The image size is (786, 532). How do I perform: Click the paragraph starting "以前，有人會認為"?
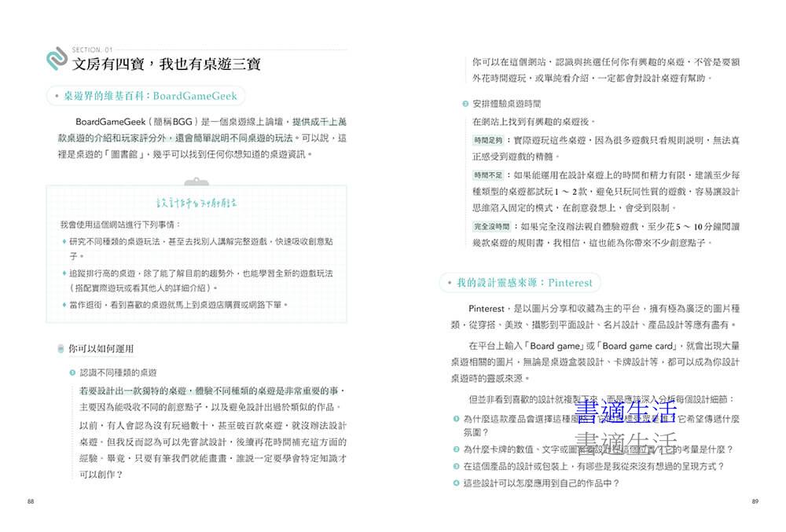(x=212, y=449)
